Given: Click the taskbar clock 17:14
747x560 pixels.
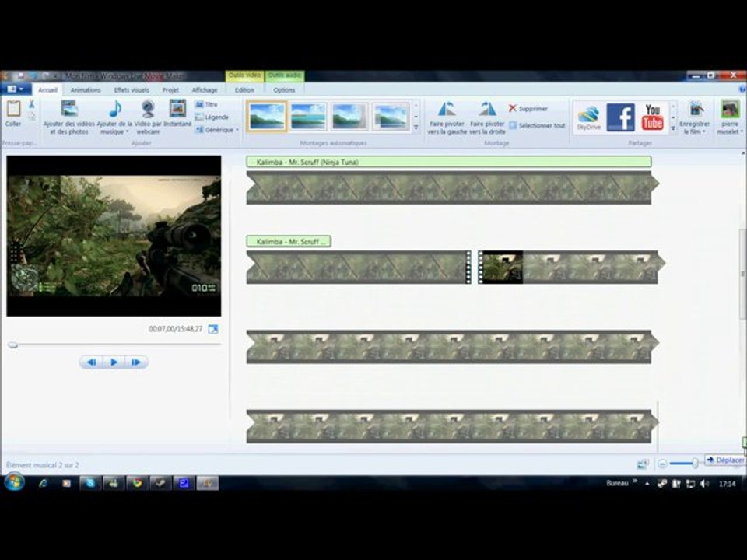Looking at the screenshot, I should [727, 484].
